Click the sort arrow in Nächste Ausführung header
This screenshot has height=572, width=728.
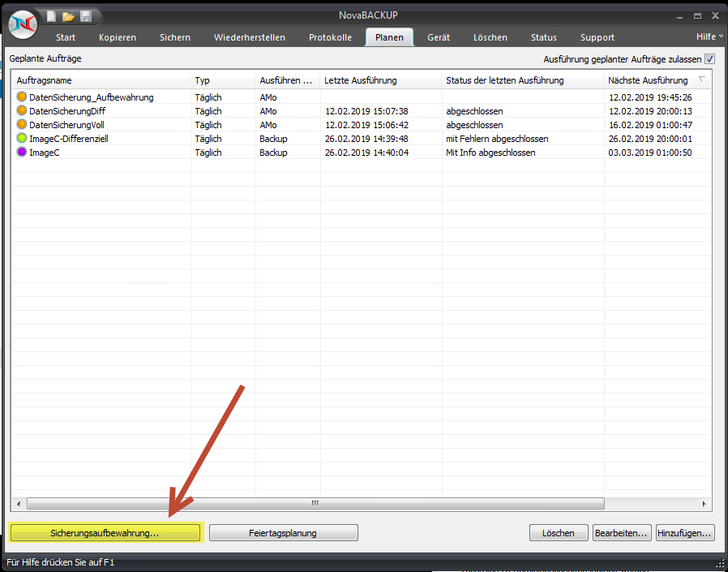(702, 79)
